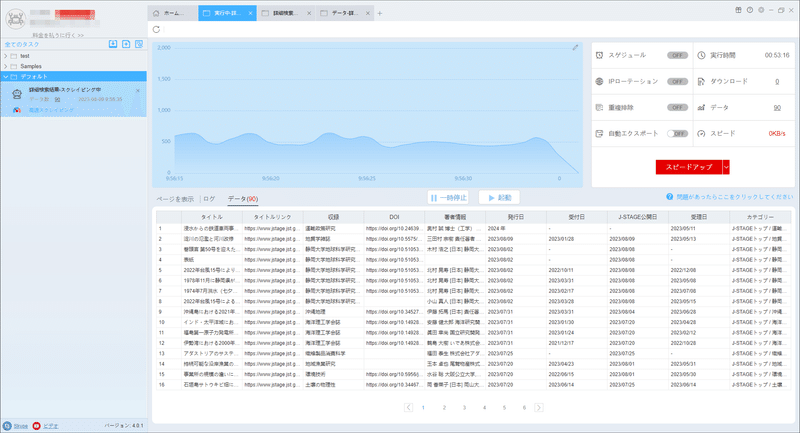Image resolution: width=800 pixels, height=433 pixels.
Task: Click the robot icon of the running task
Action: click(x=17, y=94)
